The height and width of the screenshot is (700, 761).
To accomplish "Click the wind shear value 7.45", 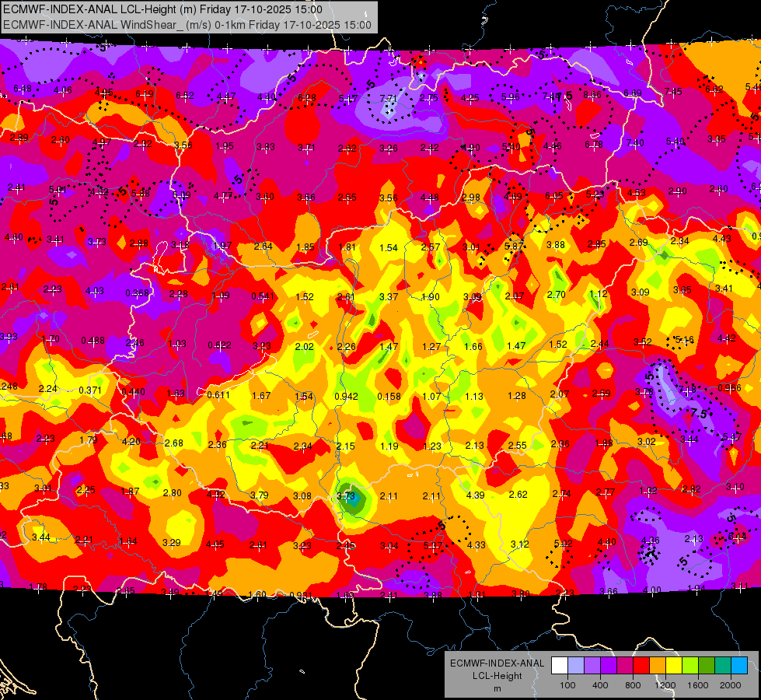I will (673, 91).
